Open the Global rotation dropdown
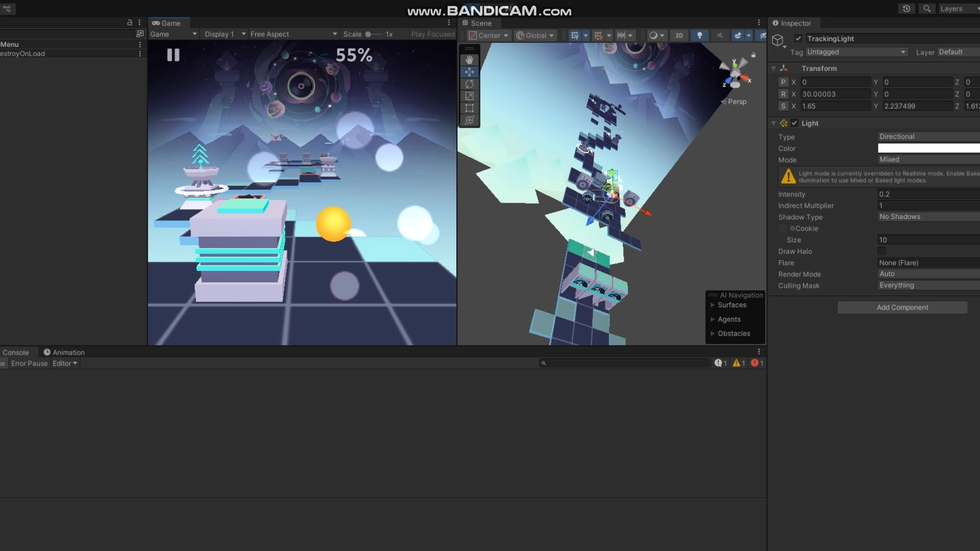This screenshot has width=980, height=551. tap(535, 35)
